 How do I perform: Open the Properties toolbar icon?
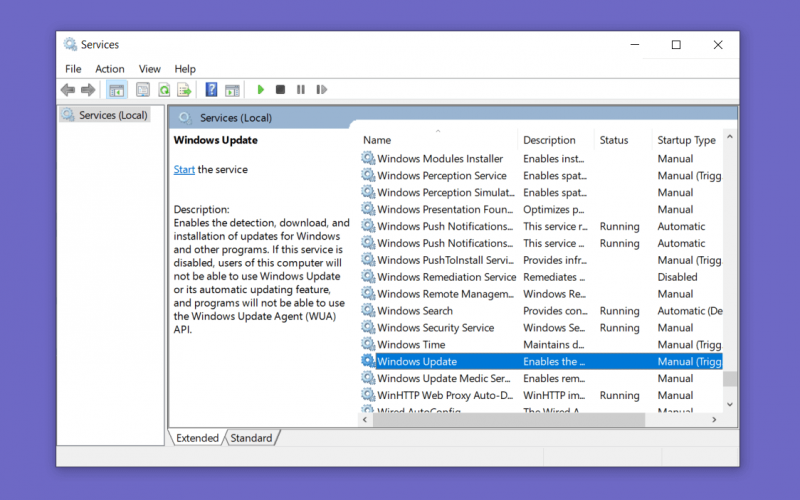(x=143, y=90)
